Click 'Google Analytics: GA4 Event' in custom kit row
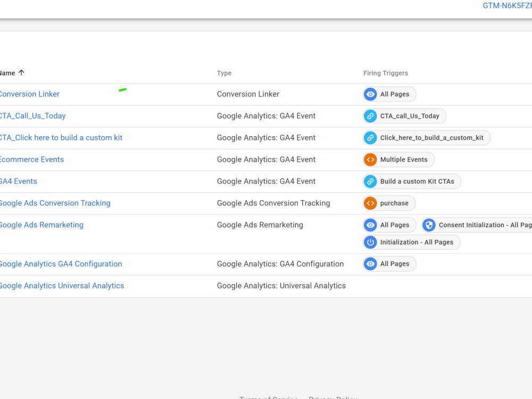This screenshot has height=399, width=532. [267, 138]
